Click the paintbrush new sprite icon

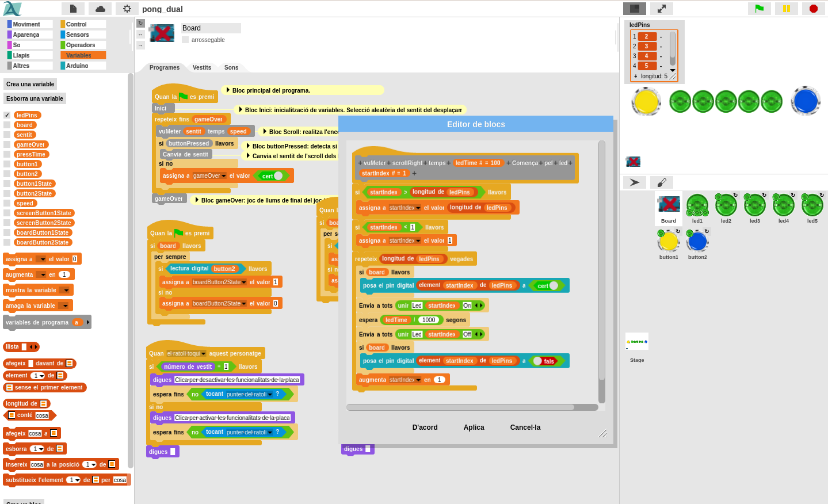click(662, 182)
